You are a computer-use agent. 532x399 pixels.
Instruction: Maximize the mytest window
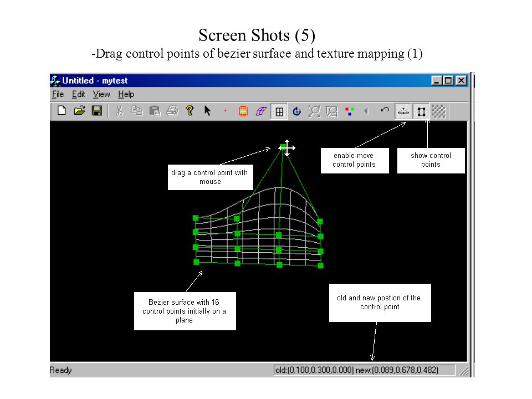tap(448, 80)
